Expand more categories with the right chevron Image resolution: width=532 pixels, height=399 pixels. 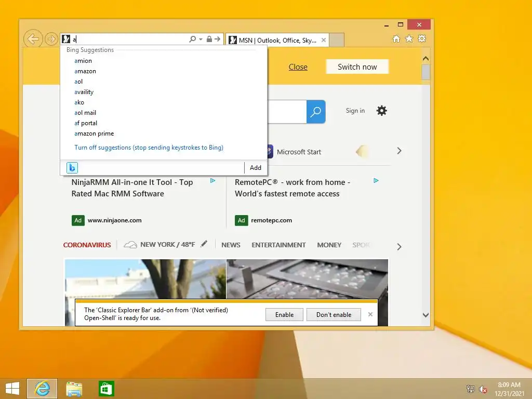(x=400, y=247)
